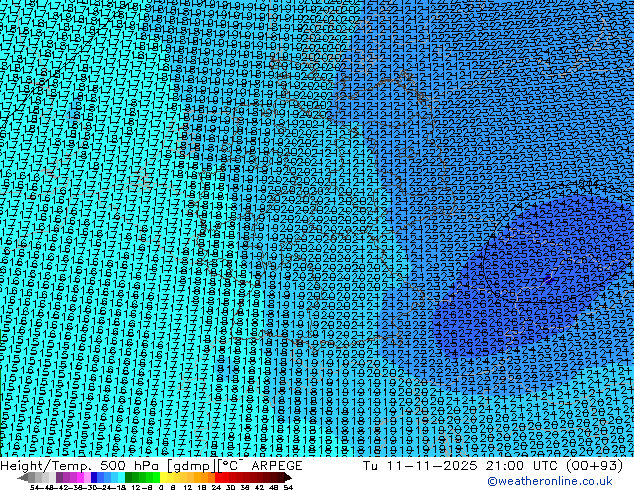Click the gray left arrow of color scale
This screenshot has height=490, width=634.
pos(22,477)
